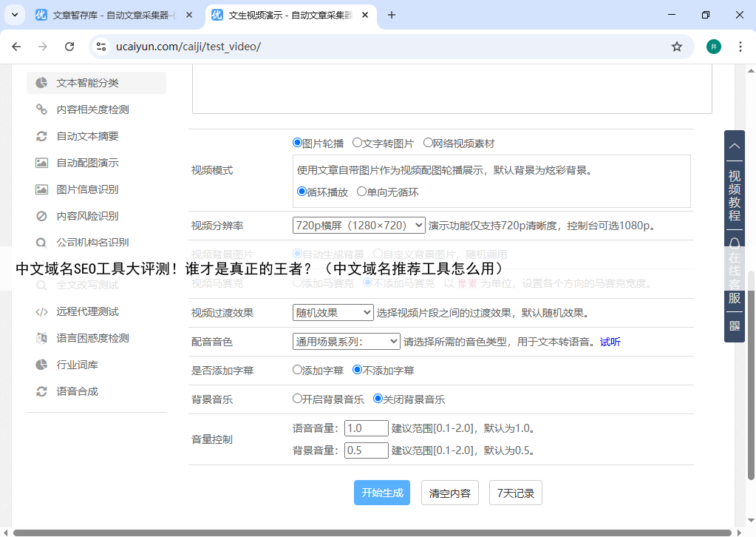Open the 行业词库 sidebar menu item
The width and height of the screenshot is (756, 537).
[77, 365]
